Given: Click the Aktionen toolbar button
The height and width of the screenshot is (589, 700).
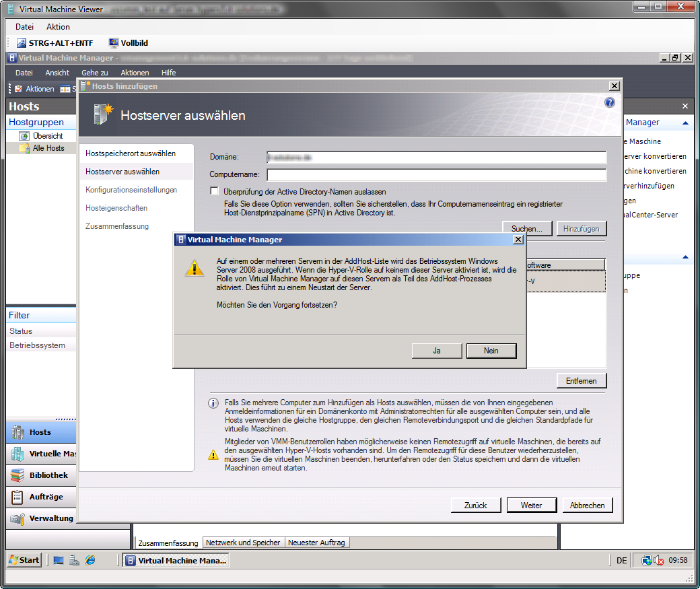Looking at the screenshot, I should click(34, 89).
